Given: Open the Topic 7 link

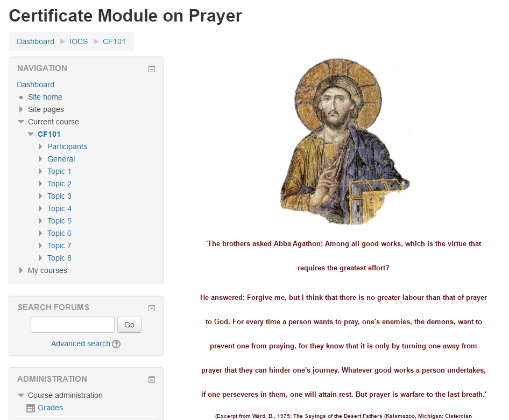Looking at the screenshot, I should coord(59,246).
